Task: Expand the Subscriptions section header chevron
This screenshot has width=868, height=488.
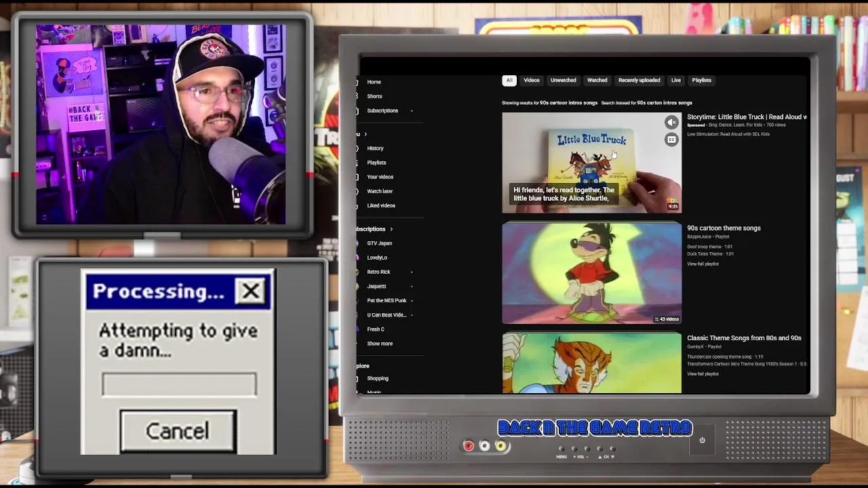Action: tap(391, 229)
